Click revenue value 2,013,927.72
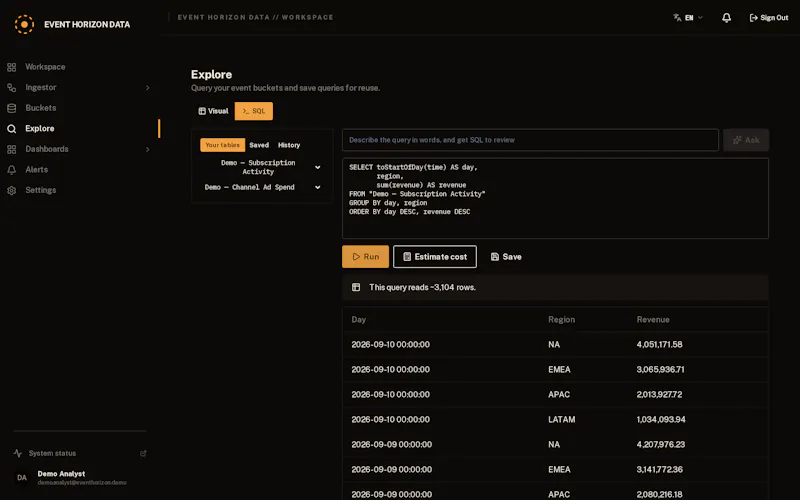The image size is (800, 500). (659, 394)
